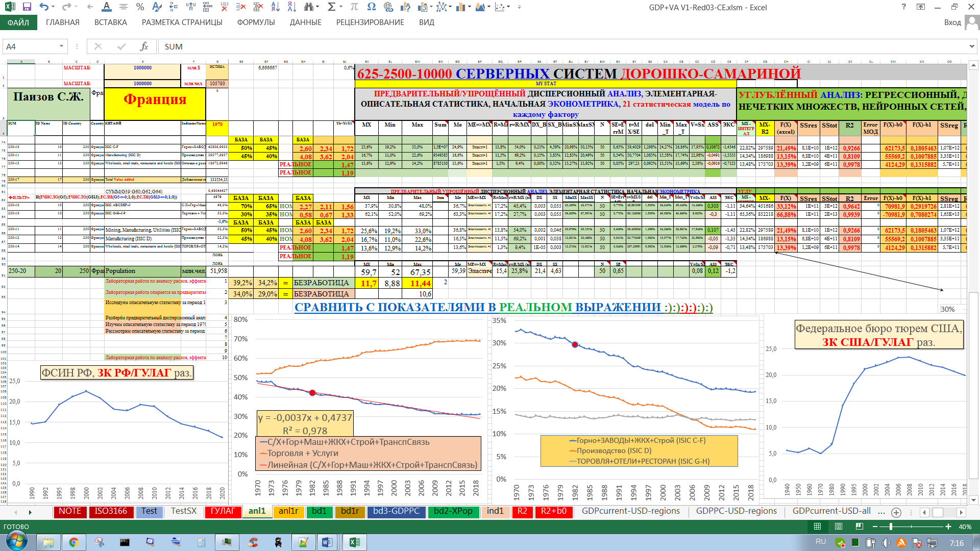Click the binoculars Find icon
The width and height of the screenshot is (980, 551).
308,7
